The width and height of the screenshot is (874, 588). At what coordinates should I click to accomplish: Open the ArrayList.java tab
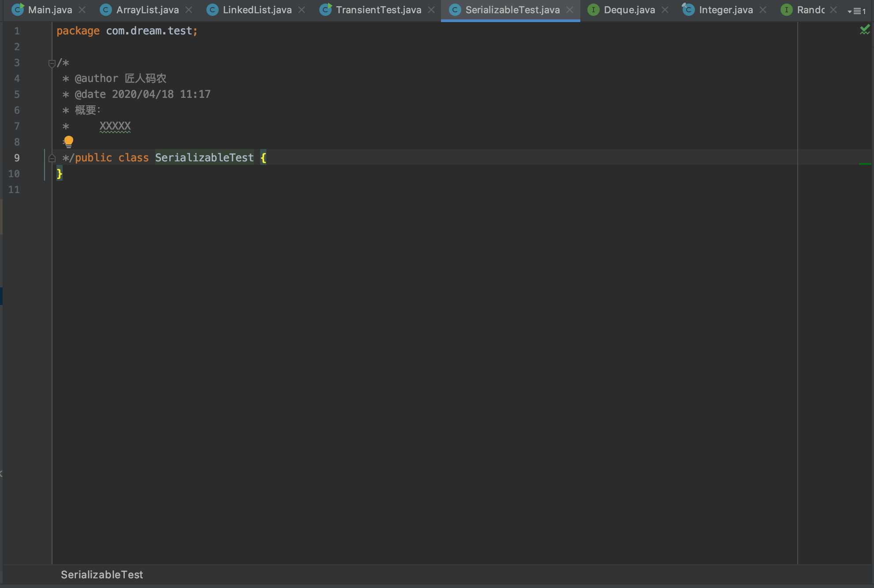tap(147, 10)
